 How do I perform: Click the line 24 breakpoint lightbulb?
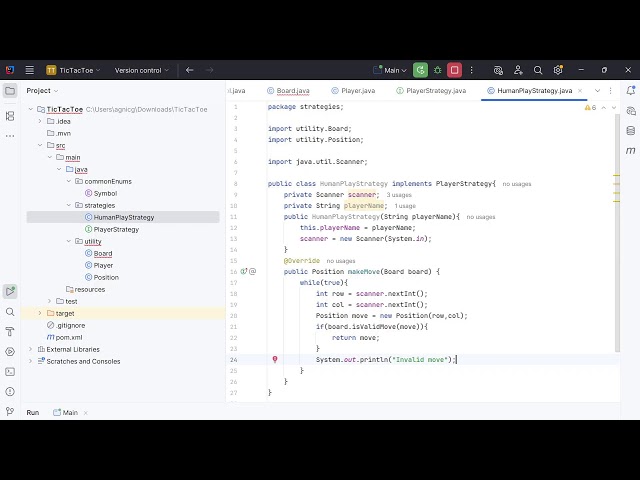[x=275, y=359]
